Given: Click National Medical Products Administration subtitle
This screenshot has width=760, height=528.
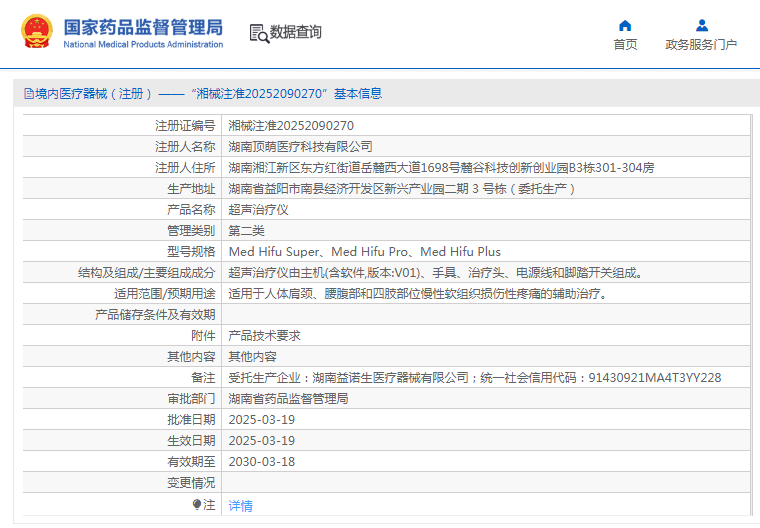Looking at the screenshot, I should 143,45.
